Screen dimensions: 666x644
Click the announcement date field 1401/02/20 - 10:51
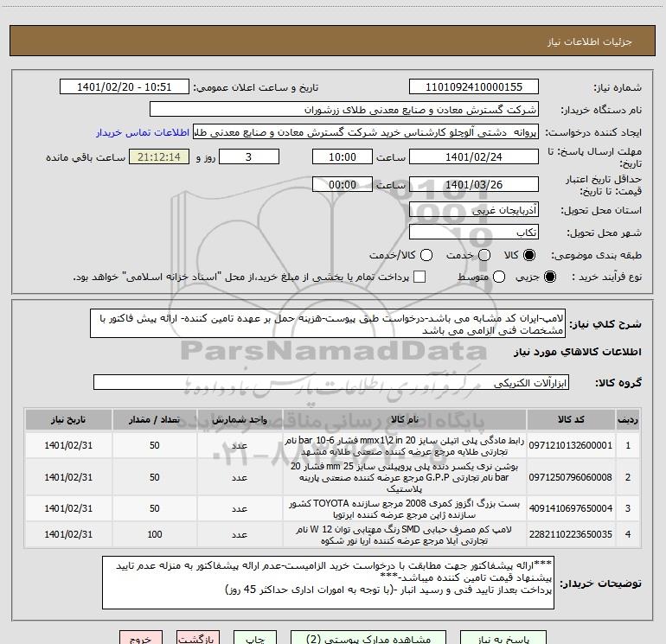(125, 87)
